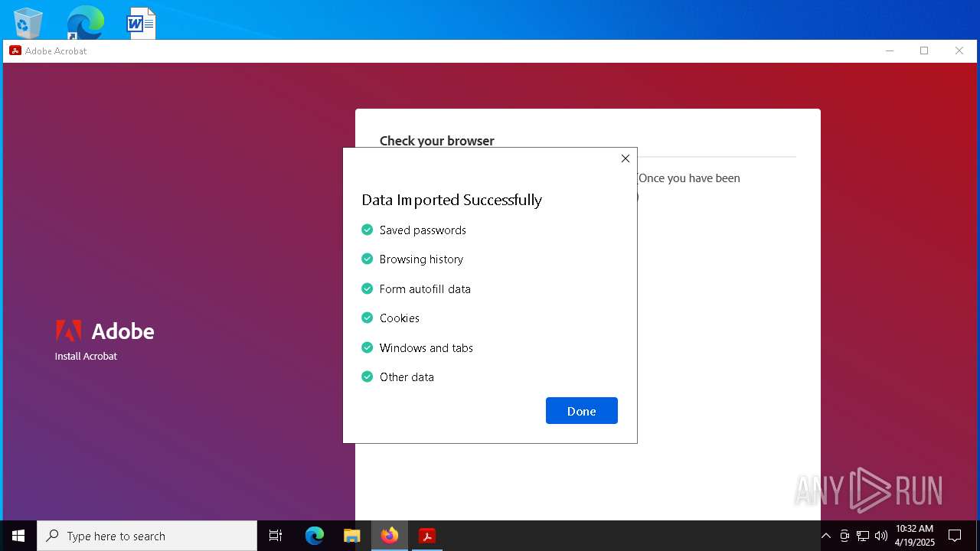The width and height of the screenshot is (980, 551).
Task: Click the green check beside Saved passwords
Action: (367, 230)
